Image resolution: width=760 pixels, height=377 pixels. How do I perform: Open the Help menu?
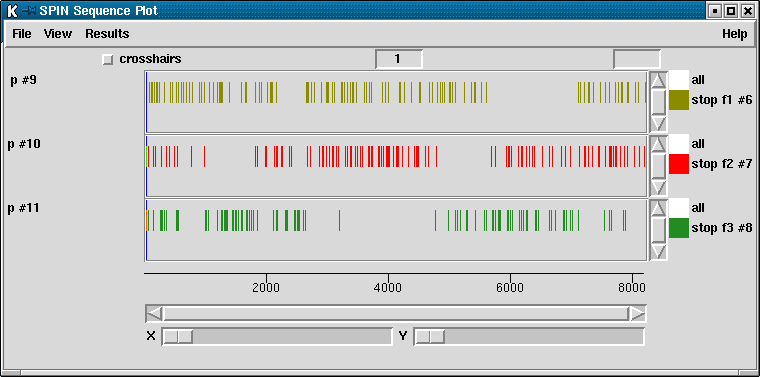pos(734,34)
